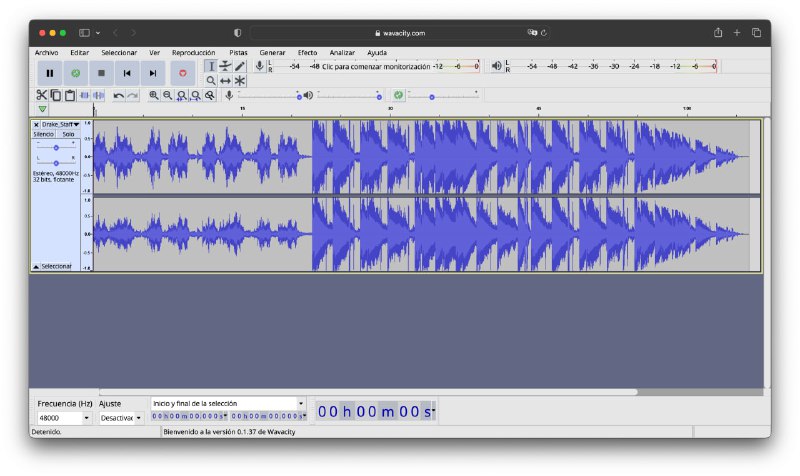
Task: Open the Ajuste Desactivado dropdown
Action: tap(139, 418)
